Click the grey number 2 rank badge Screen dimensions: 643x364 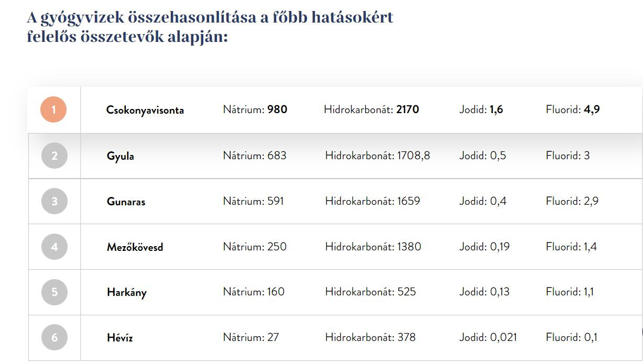pos(55,156)
